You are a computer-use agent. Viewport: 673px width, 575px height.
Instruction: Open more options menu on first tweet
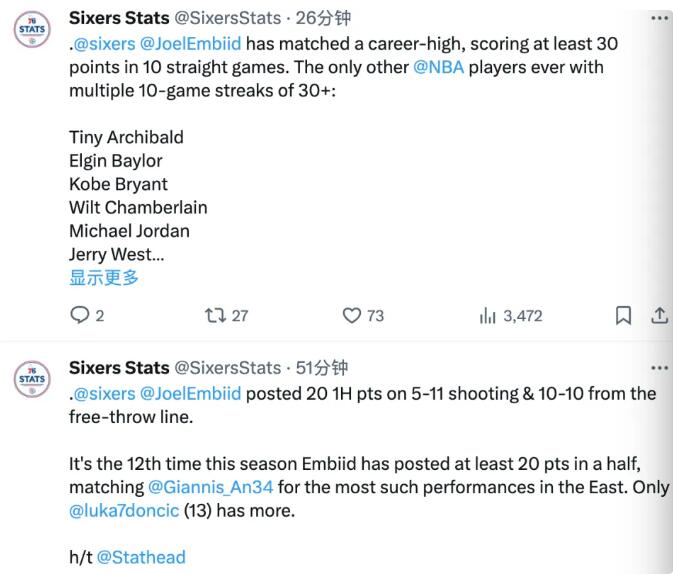[x=657, y=18]
